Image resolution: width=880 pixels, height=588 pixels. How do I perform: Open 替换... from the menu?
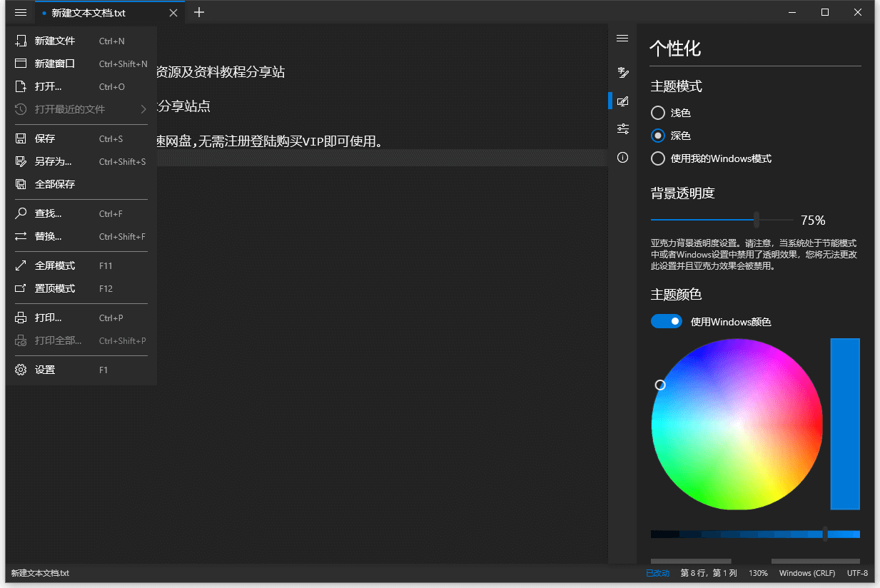81,237
